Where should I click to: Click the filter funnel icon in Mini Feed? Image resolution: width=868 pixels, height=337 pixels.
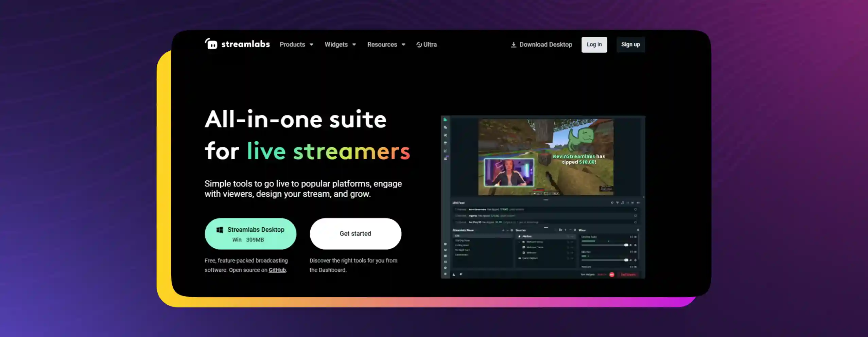point(618,203)
